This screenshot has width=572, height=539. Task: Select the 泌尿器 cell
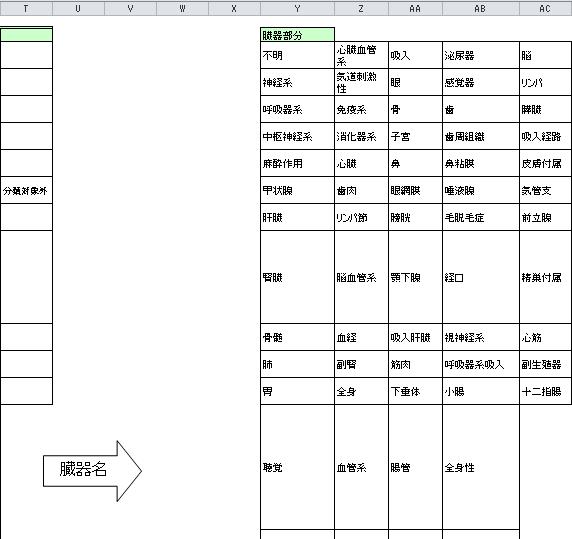point(481,55)
